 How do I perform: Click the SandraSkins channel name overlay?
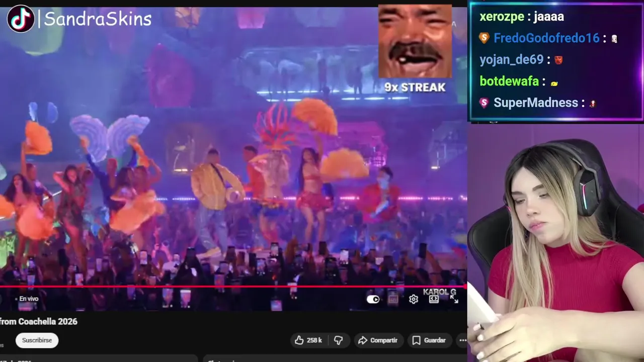[98, 19]
